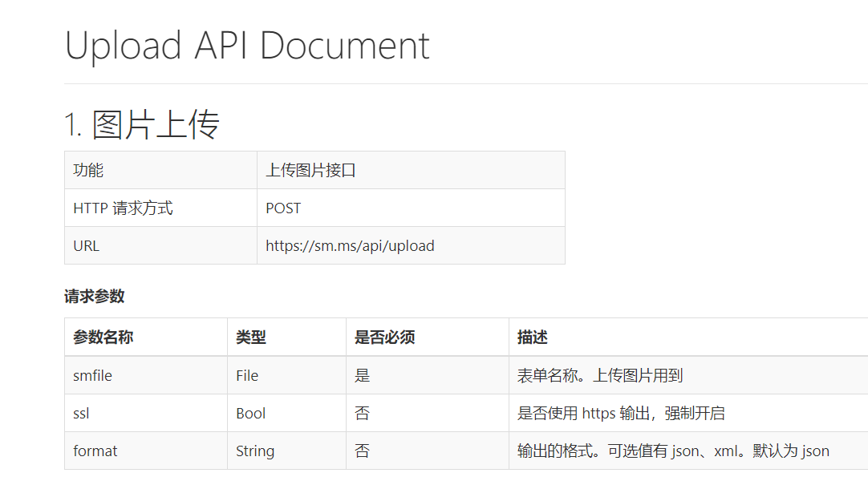
Task: Click the 是否必须 column header
Action: pos(383,337)
